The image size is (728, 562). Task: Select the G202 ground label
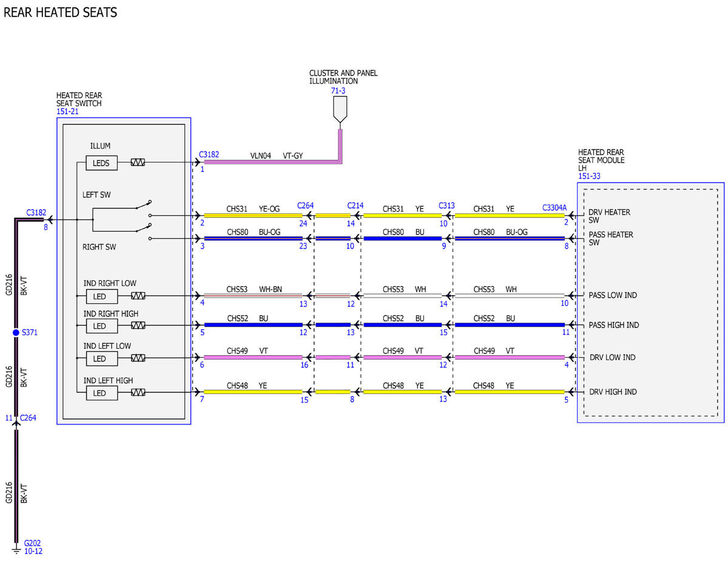32,543
